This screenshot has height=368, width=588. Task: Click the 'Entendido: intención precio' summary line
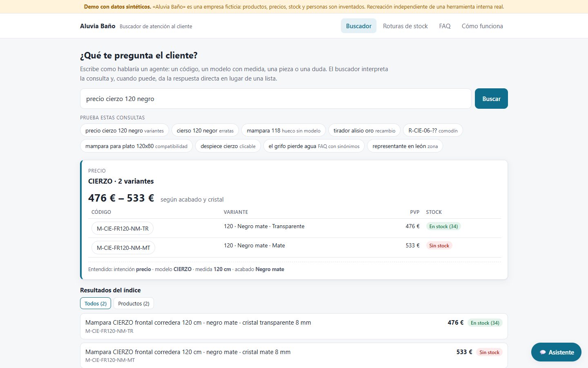[x=186, y=269]
